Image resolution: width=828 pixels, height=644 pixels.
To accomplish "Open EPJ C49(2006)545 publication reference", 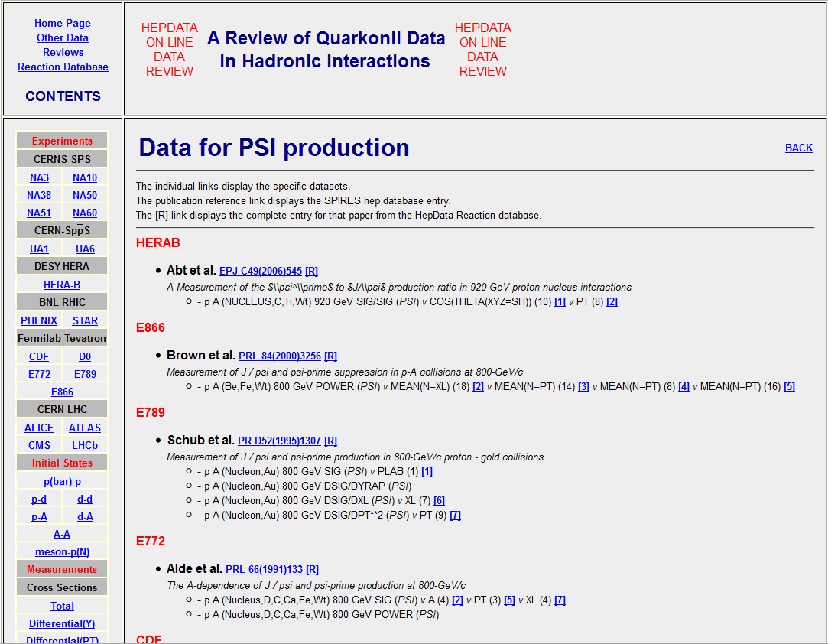I will [260, 272].
